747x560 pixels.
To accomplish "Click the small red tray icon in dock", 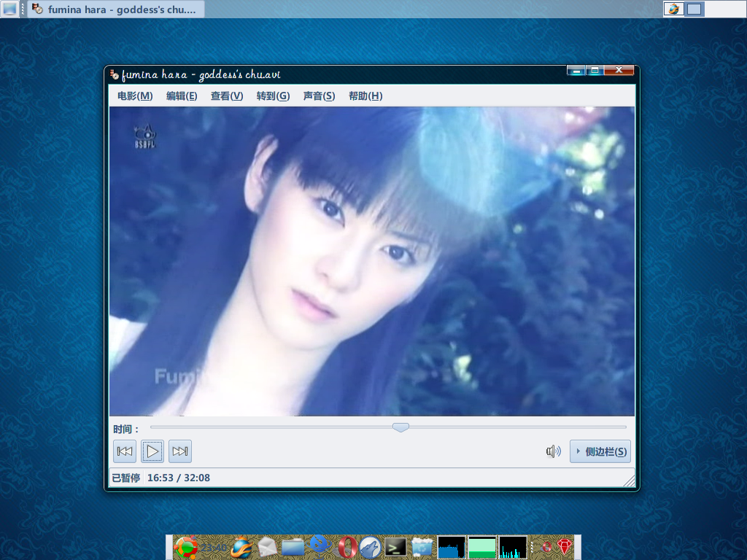I will [547, 547].
